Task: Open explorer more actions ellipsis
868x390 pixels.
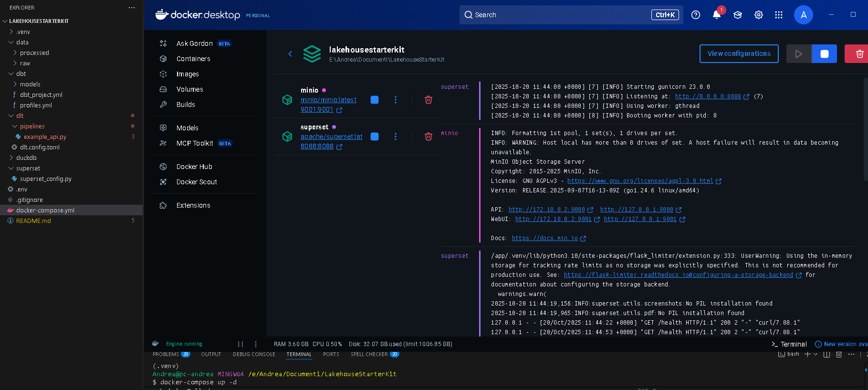Action: coord(132,8)
